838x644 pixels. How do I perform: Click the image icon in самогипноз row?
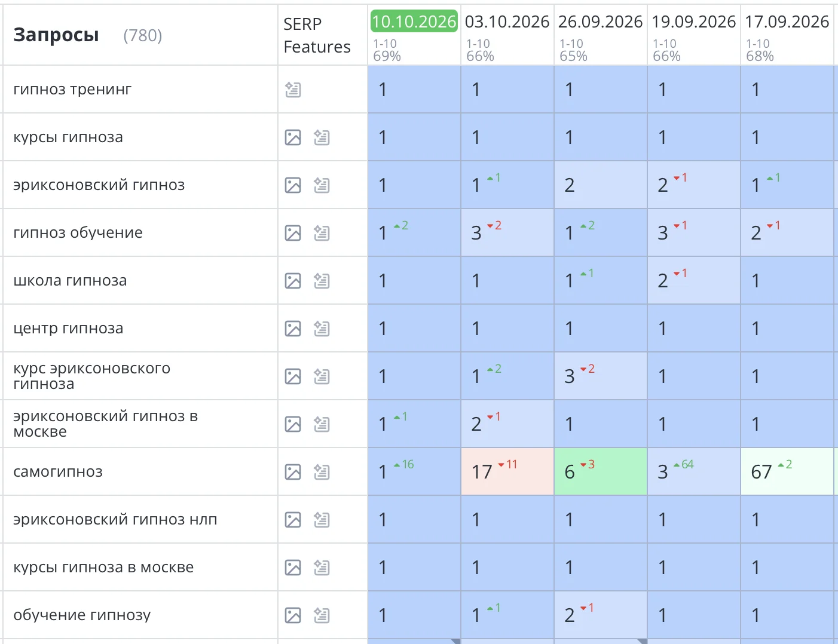click(293, 472)
